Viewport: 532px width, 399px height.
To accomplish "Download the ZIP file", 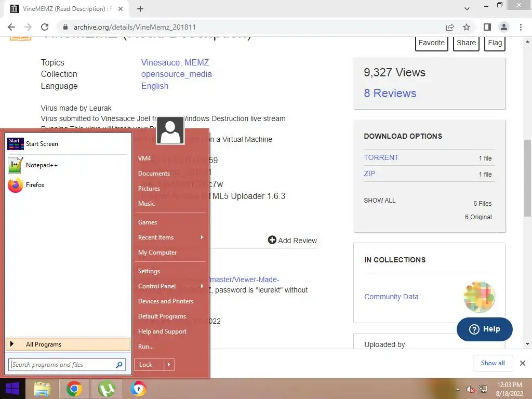I will pyautogui.click(x=369, y=174).
